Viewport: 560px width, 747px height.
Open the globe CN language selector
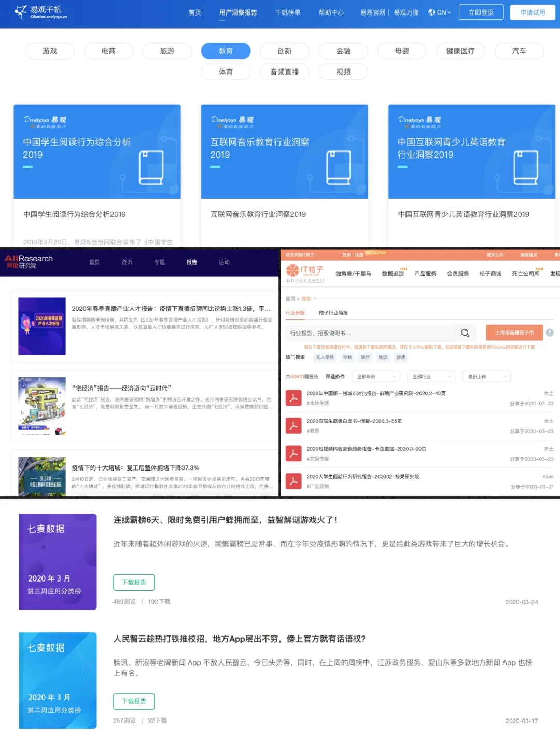pyautogui.click(x=440, y=12)
